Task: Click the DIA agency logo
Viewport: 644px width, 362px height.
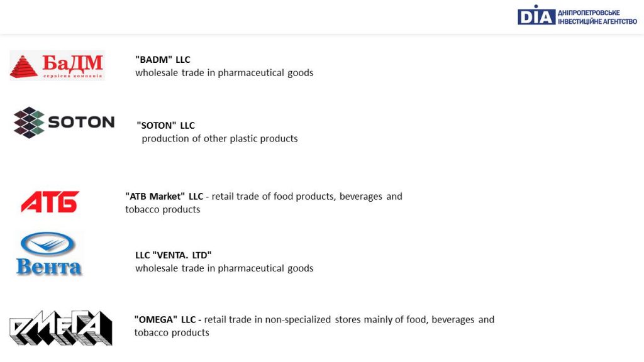Action: [x=536, y=15]
